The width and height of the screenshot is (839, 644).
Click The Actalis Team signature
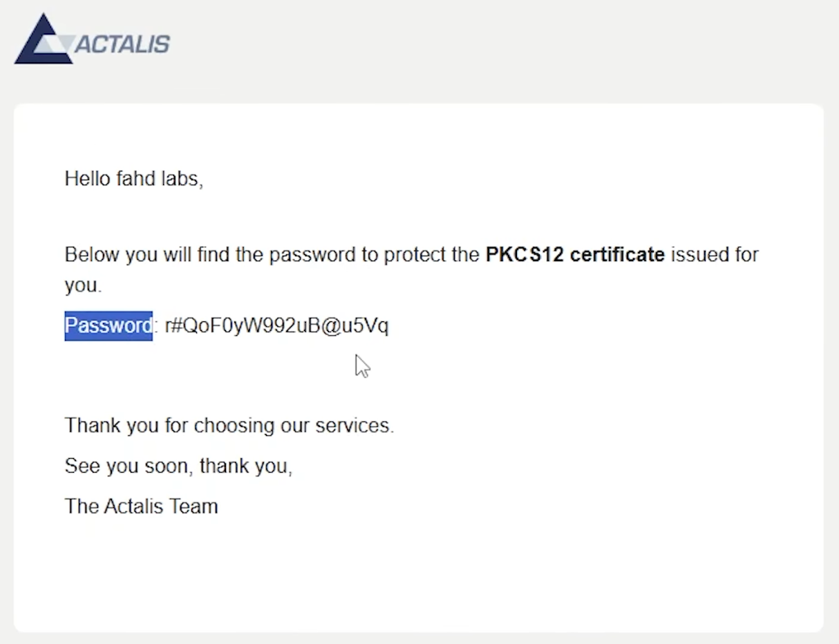141,506
